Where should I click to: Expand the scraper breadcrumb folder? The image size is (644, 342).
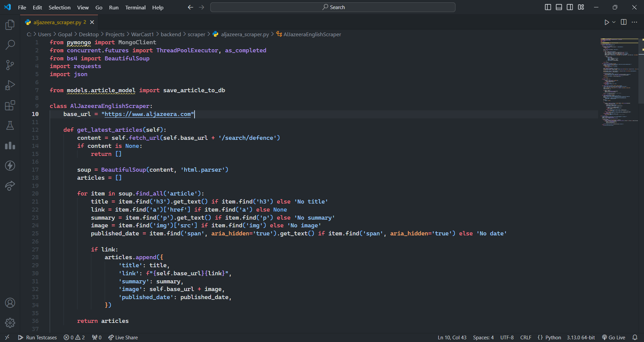(x=196, y=34)
